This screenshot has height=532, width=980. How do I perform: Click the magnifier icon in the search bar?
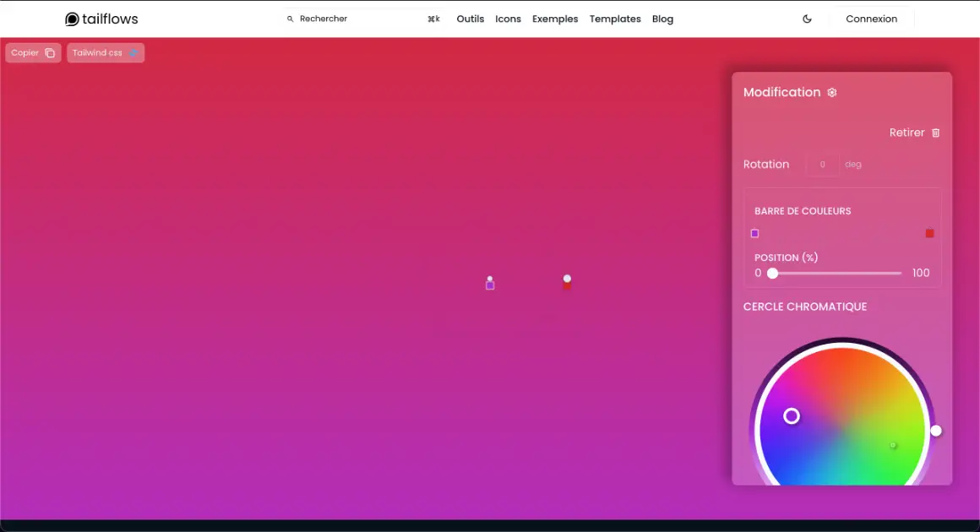click(291, 18)
